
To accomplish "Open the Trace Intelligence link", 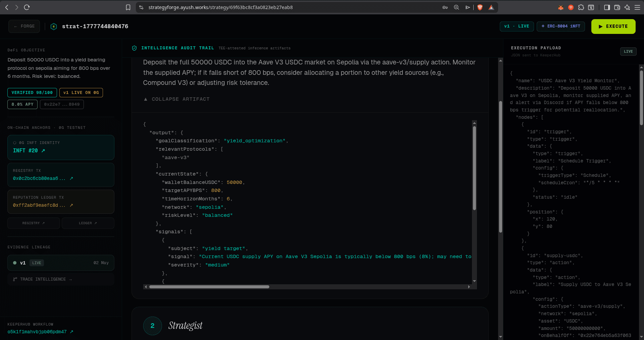I will [61, 279].
